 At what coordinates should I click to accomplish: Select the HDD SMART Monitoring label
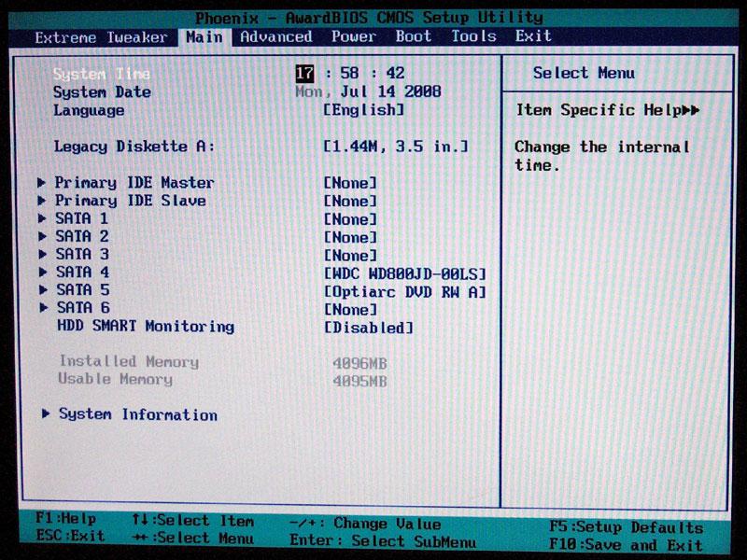tap(146, 326)
